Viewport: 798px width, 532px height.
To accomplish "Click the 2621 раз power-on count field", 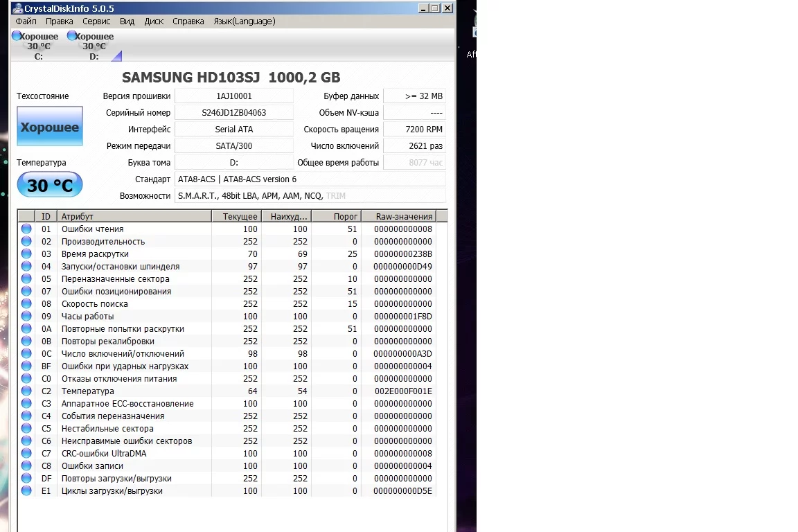I will point(415,146).
